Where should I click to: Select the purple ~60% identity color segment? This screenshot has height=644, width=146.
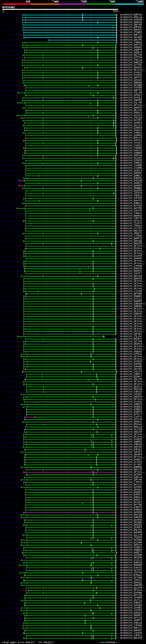point(73,4)
